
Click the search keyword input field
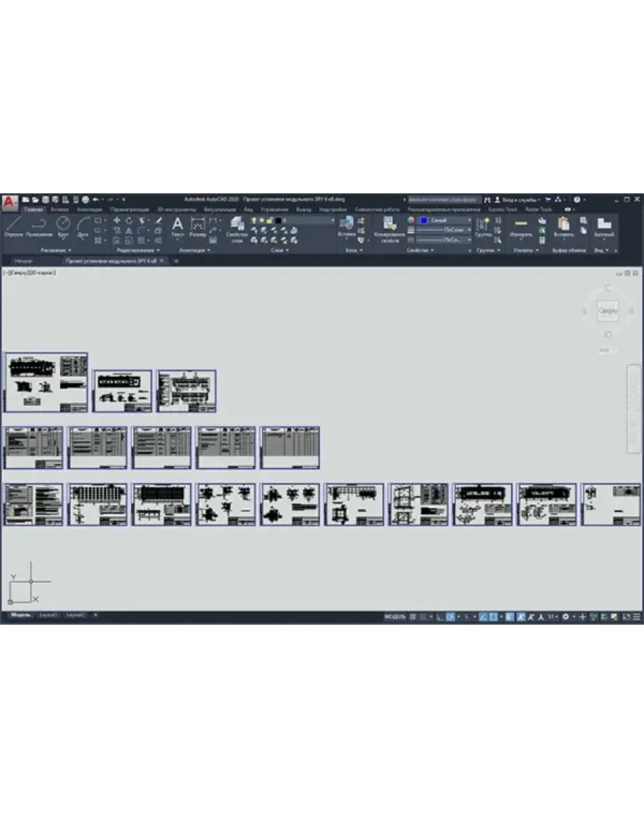(444, 200)
